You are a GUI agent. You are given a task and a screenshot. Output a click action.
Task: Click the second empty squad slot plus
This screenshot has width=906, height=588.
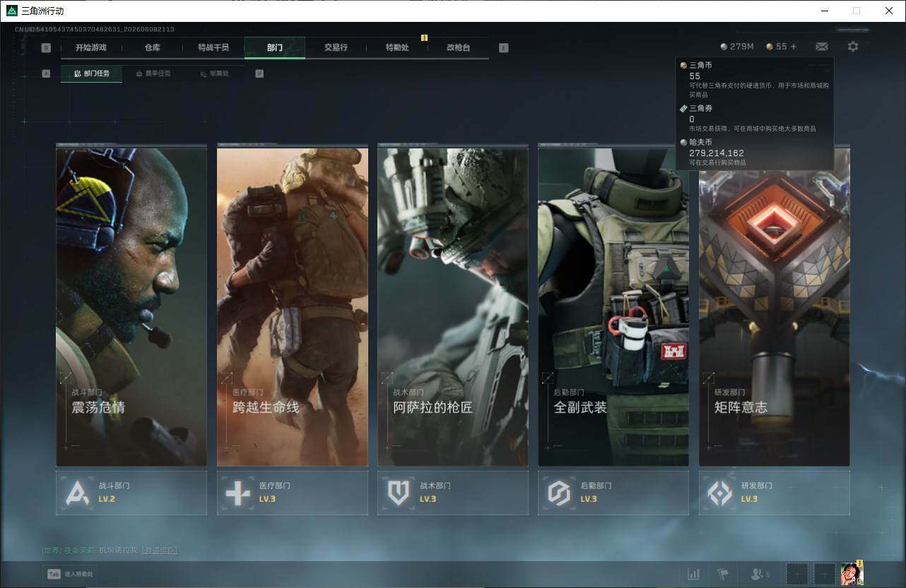tap(825, 575)
